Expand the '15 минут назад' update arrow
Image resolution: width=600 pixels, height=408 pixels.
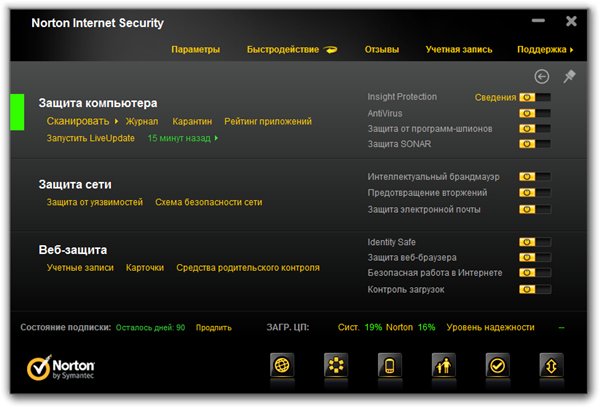click(216, 138)
